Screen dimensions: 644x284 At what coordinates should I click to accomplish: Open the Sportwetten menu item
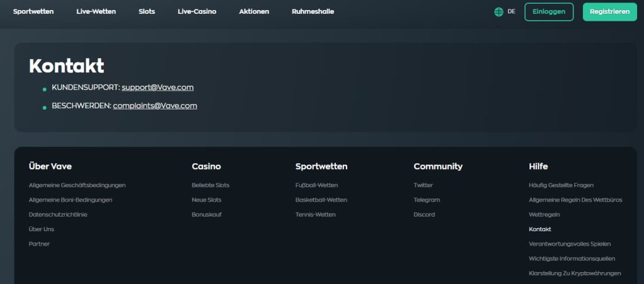[x=33, y=12]
